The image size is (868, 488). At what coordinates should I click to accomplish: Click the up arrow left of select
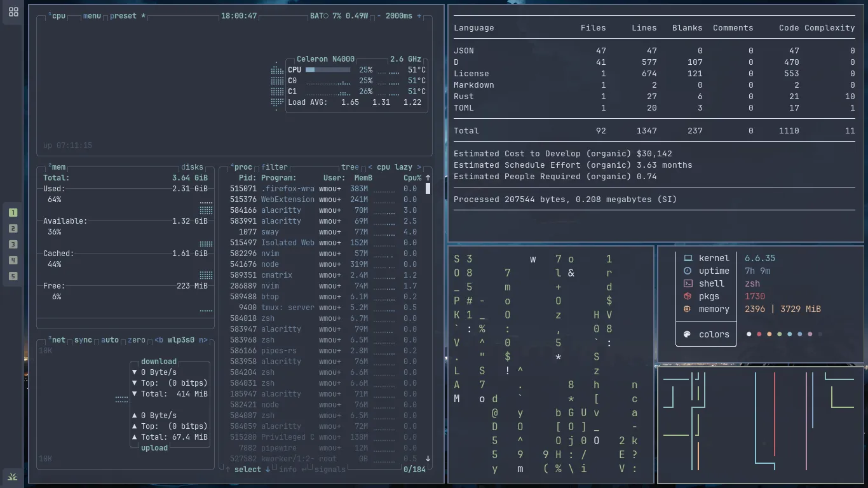tap(228, 470)
